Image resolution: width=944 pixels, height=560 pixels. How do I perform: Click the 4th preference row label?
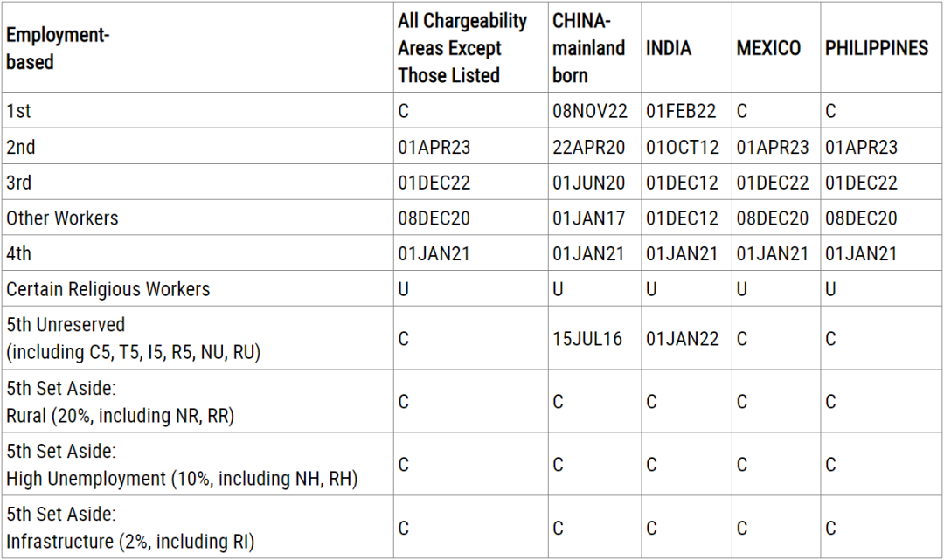(18, 253)
